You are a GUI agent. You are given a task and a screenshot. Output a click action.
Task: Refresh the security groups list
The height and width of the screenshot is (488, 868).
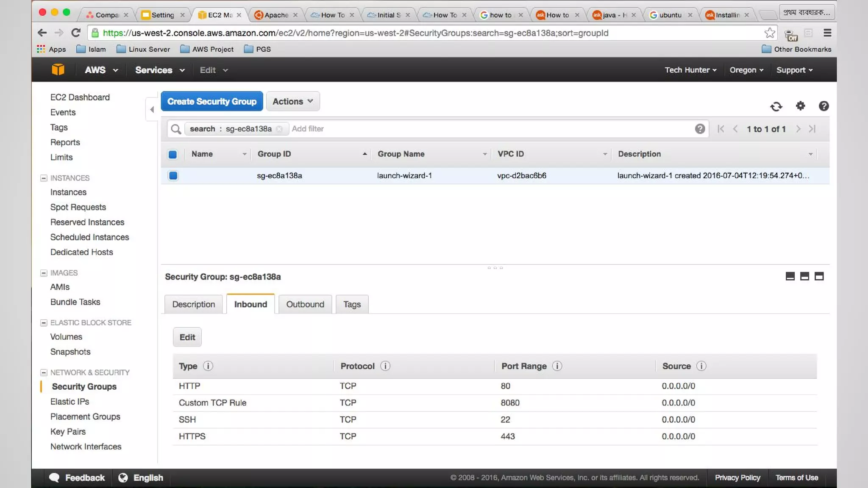(x=776, y=106)
